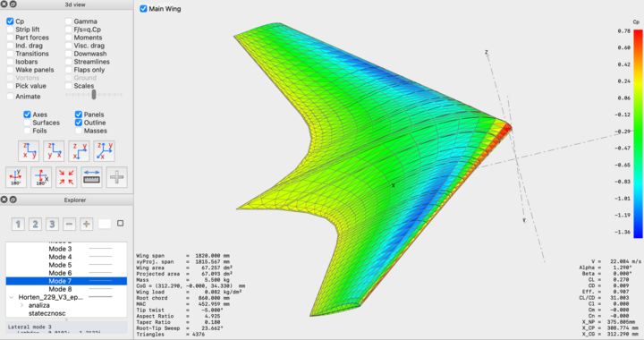The width and height of the screenshot is (644, 340).
Task: Enable the Streamlines checkbox
Action: coord(69,62)
